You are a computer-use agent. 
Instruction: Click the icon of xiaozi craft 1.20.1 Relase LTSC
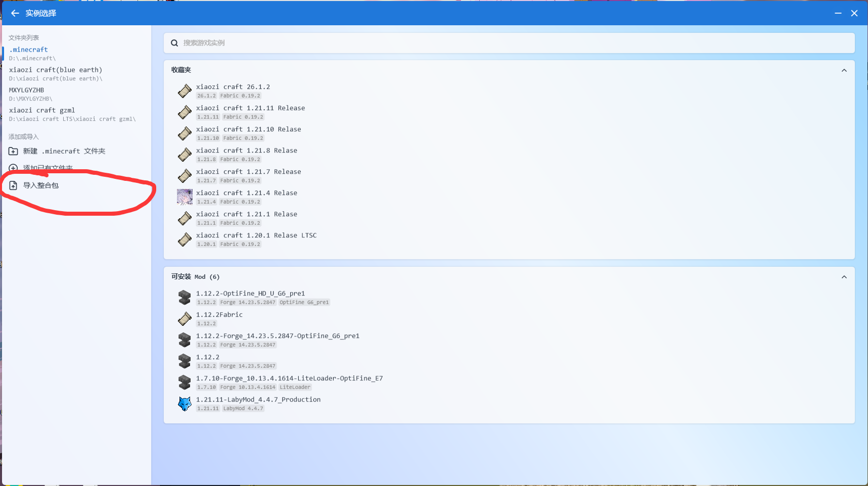(185, 239)
